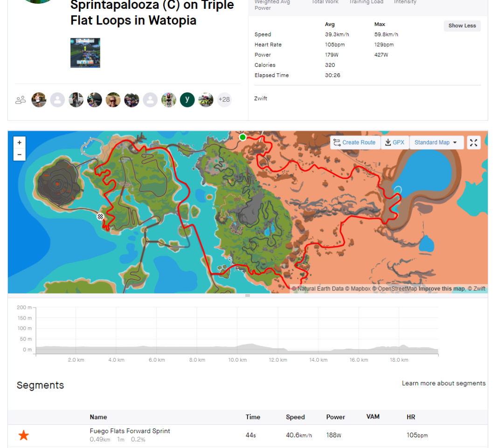The width and height of the screenshot is (498, 448).
Task: Click the group participants icon
Action: pos(21,99)
